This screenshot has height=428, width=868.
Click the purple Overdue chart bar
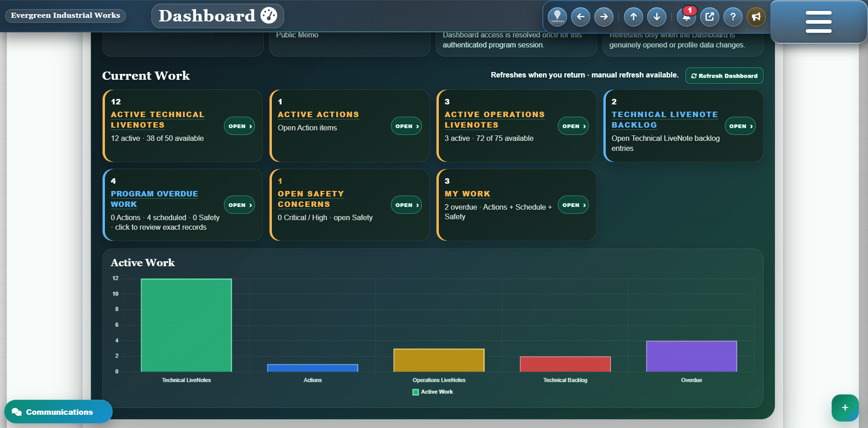[x=691, y=356]
